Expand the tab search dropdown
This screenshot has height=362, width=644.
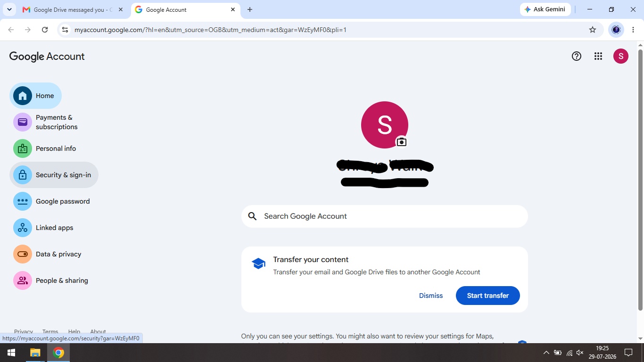9,9
